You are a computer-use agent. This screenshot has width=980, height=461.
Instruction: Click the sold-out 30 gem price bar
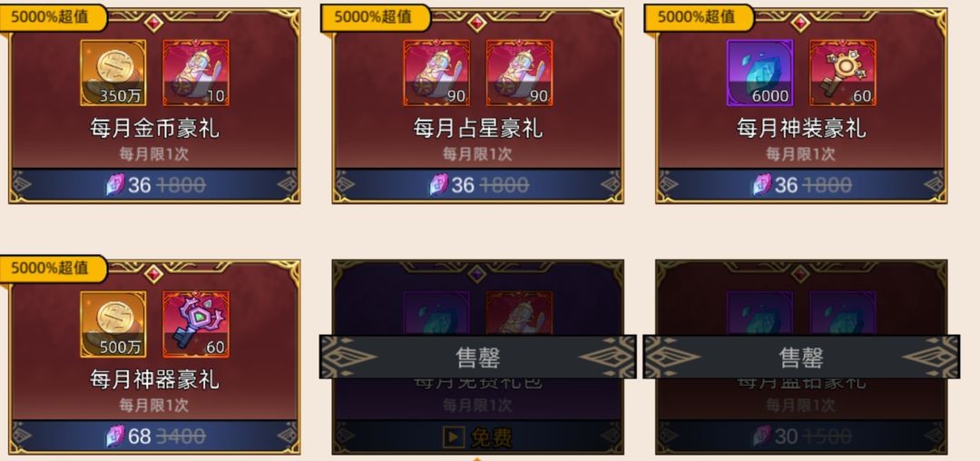tap(801, 436)
